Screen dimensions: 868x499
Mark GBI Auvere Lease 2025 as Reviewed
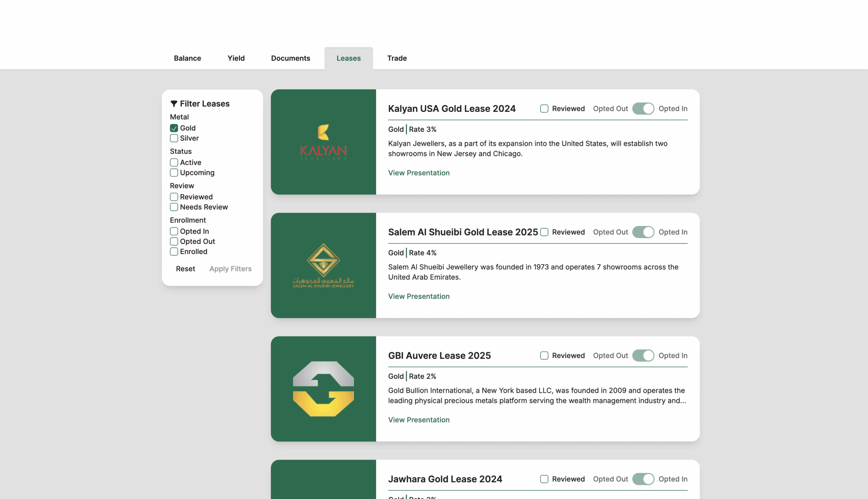[x=544, y=356]
